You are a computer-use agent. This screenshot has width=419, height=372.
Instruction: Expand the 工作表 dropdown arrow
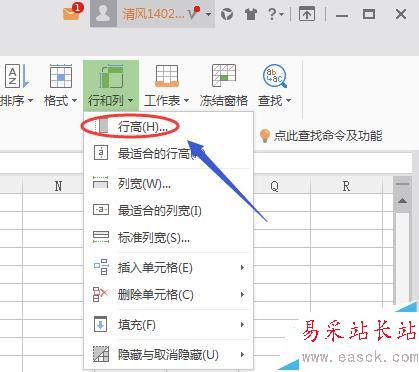186,100
